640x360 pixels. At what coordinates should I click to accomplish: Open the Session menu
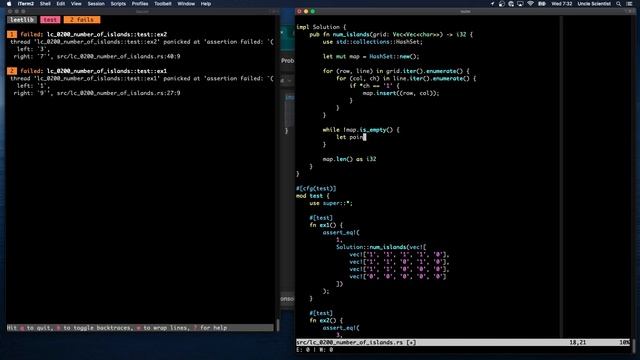[x=96, y=4]
